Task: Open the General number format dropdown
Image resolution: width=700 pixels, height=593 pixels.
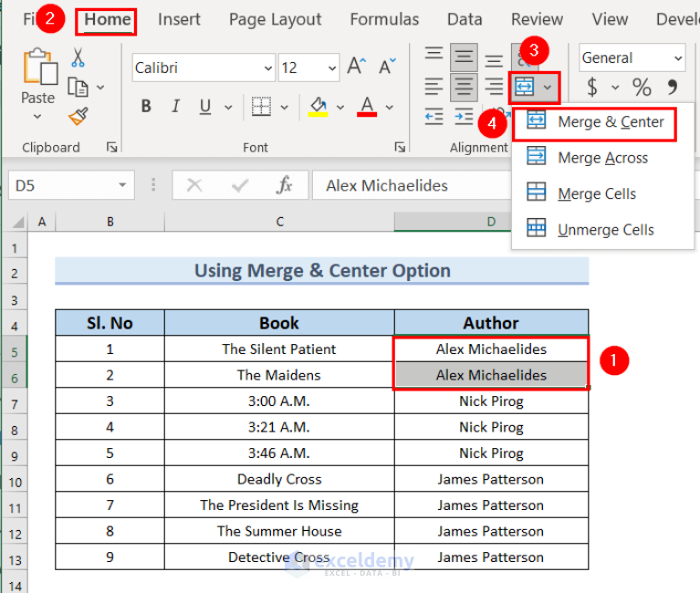Action: (x=678, y=58)
